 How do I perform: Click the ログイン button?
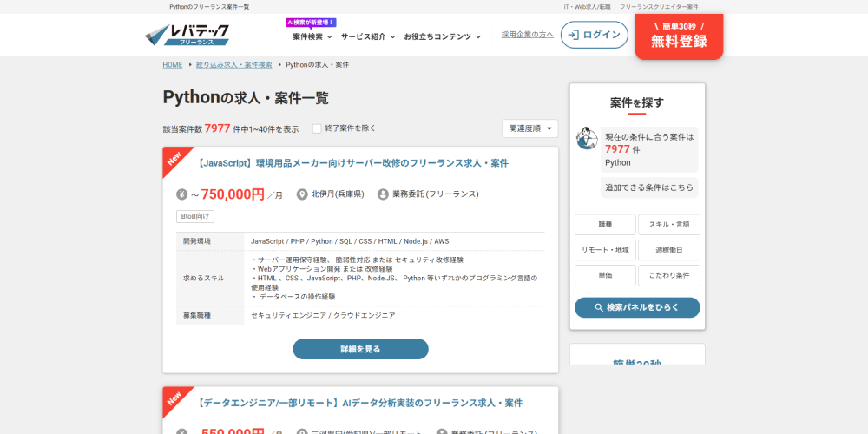[595, 35]
